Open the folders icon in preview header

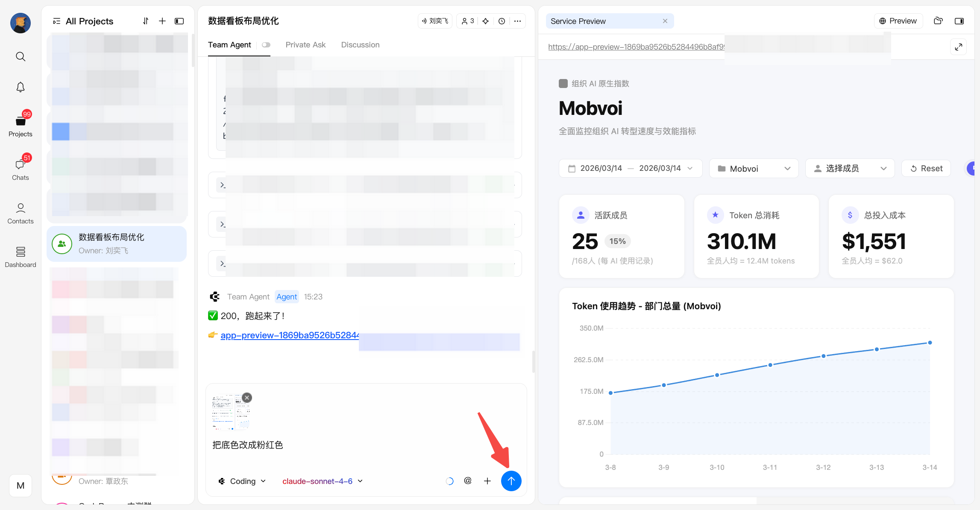coord(938,21)
